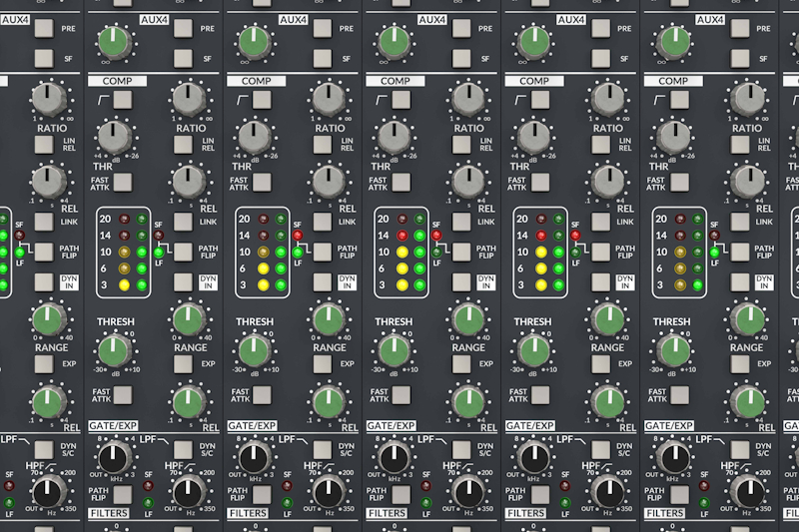
Task: Click the leftmost full gain reduction LED meter
Action: (126, 253)
